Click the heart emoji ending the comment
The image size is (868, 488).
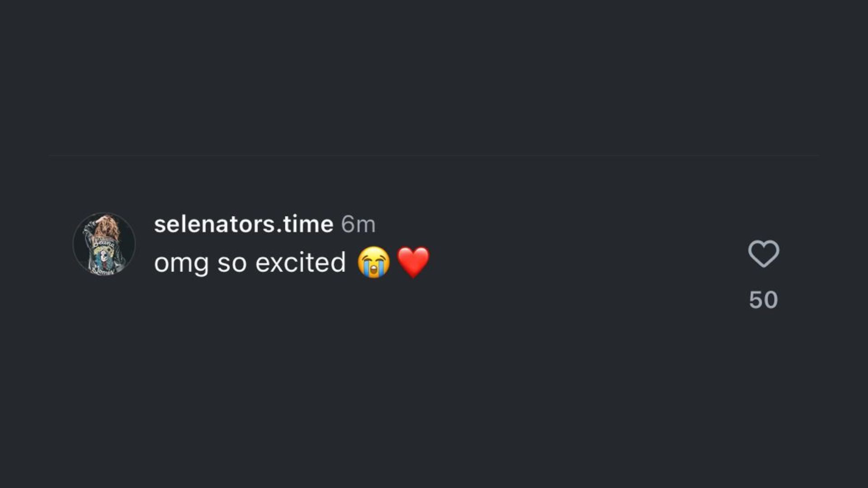pos(413,262)
